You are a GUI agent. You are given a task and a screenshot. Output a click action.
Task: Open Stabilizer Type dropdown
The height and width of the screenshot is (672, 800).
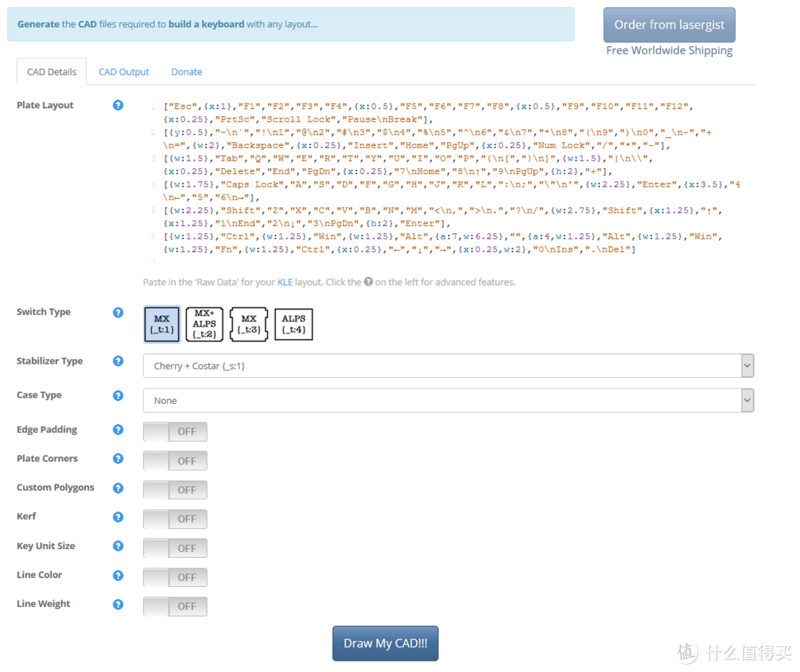click(448, 366)
